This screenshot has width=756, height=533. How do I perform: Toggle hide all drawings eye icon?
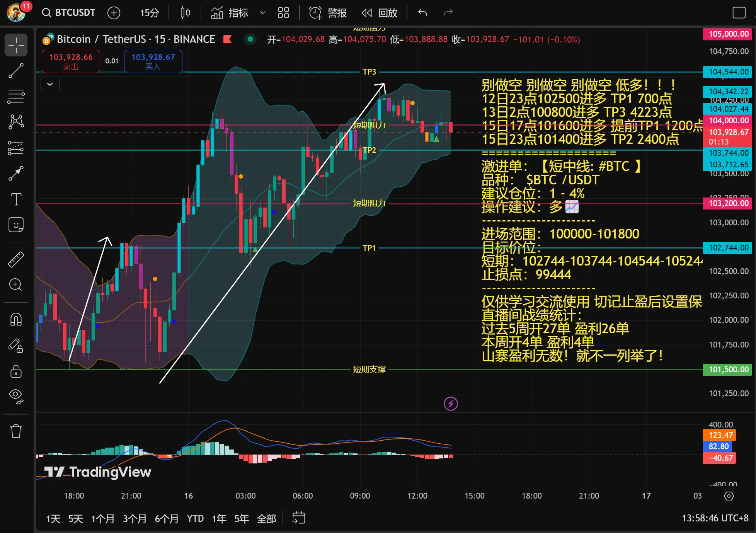(x=16, y=397)
